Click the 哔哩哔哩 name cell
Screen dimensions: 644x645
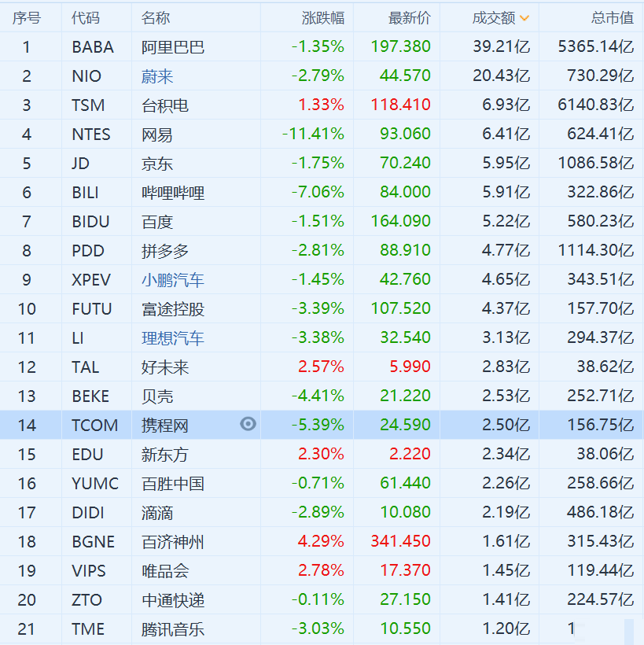(x=173, y=193)
